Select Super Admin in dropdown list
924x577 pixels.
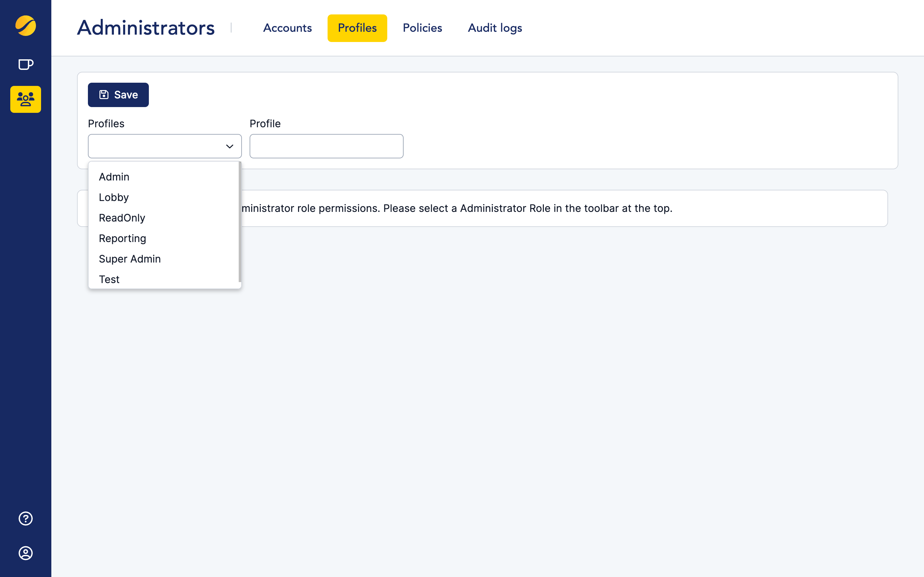pos(129,259)
